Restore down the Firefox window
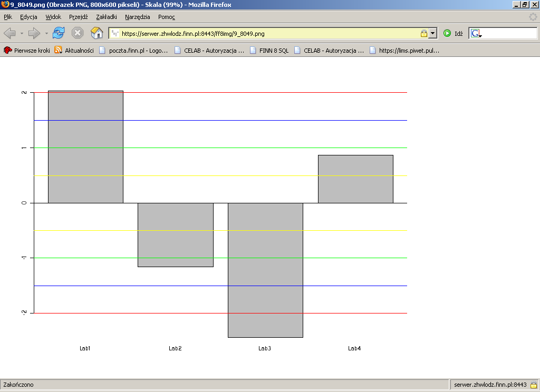 point(525,4)
